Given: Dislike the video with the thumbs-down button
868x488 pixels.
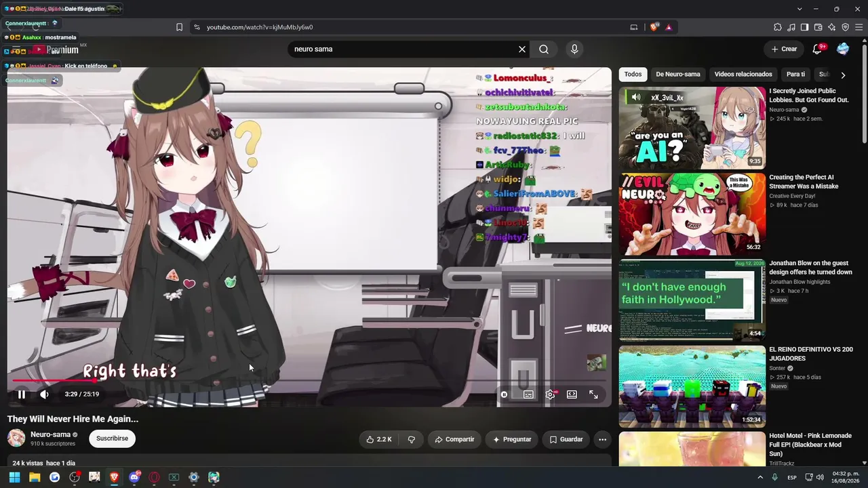Looking at the screenshot, I should coord(412,439).
